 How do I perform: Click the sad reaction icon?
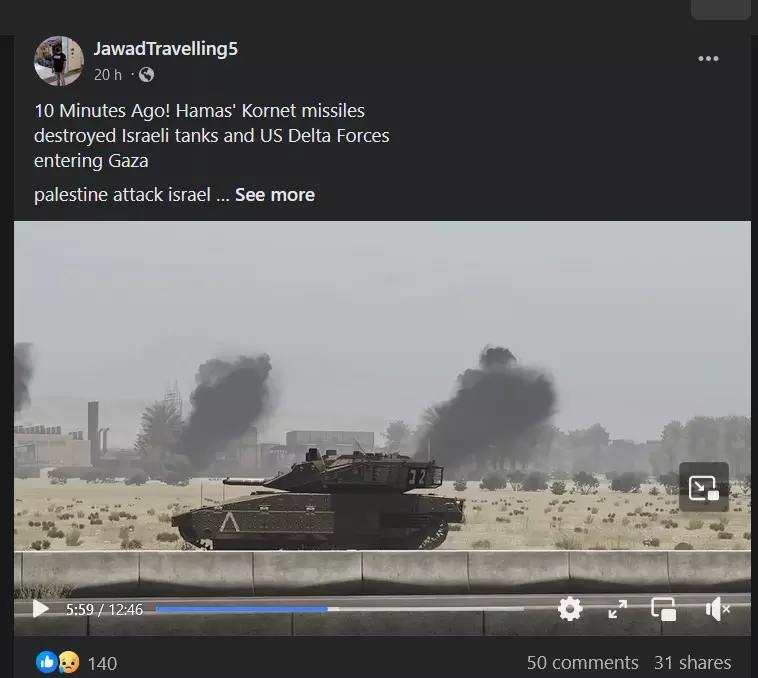[x=69, y=662]
